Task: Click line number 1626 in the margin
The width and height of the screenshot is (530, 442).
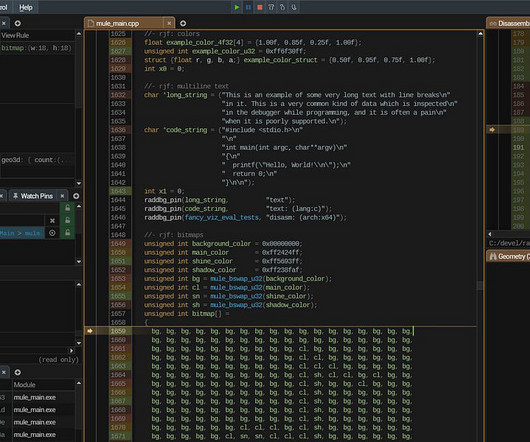Action: click(x=118, y=42)
